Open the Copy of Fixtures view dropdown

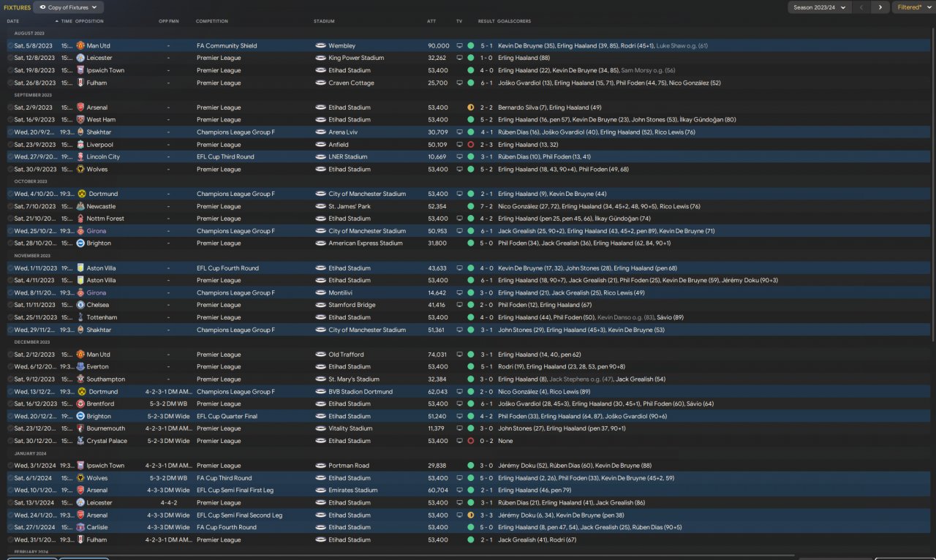(69, 7)
